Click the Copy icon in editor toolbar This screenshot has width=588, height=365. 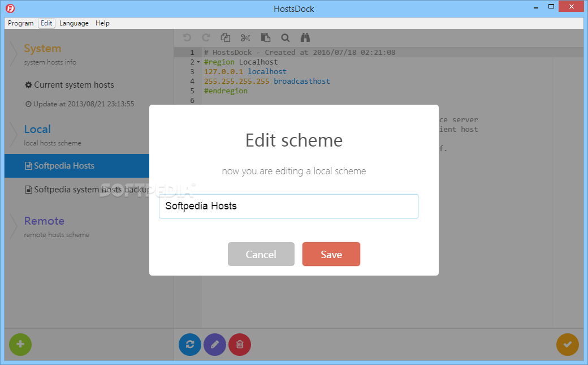pos(226,37)
